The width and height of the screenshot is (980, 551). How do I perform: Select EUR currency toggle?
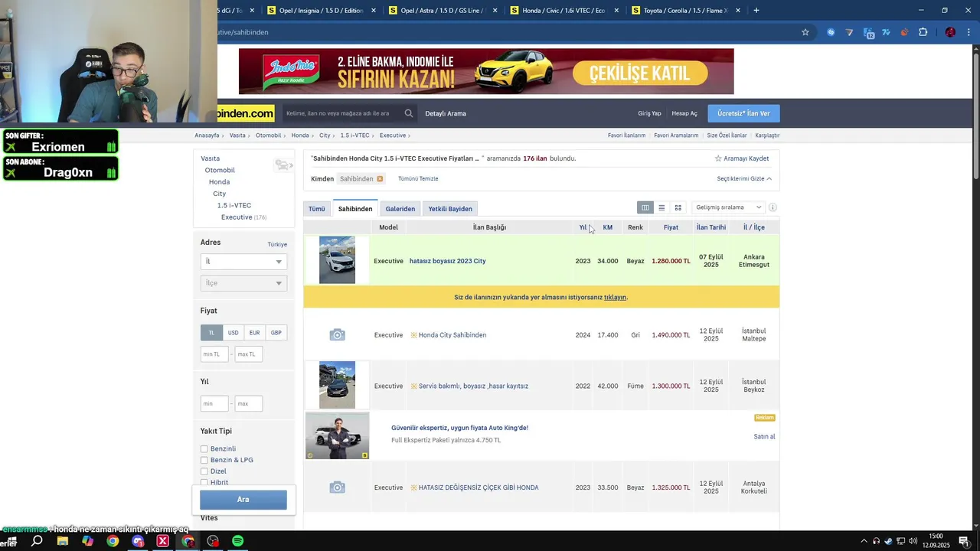pyautogui.click(x=254, y=333)
